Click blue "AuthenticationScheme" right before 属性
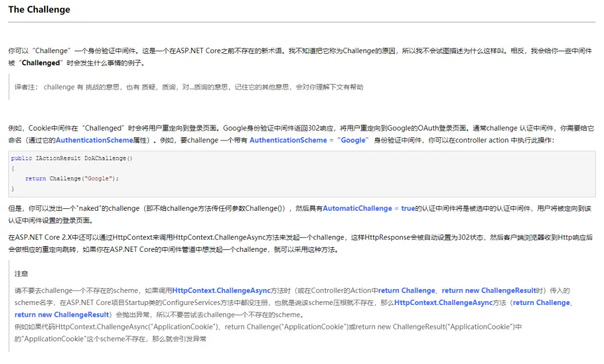Image resolution: width=604 pixels, height=364 pixels. [94, 140]
